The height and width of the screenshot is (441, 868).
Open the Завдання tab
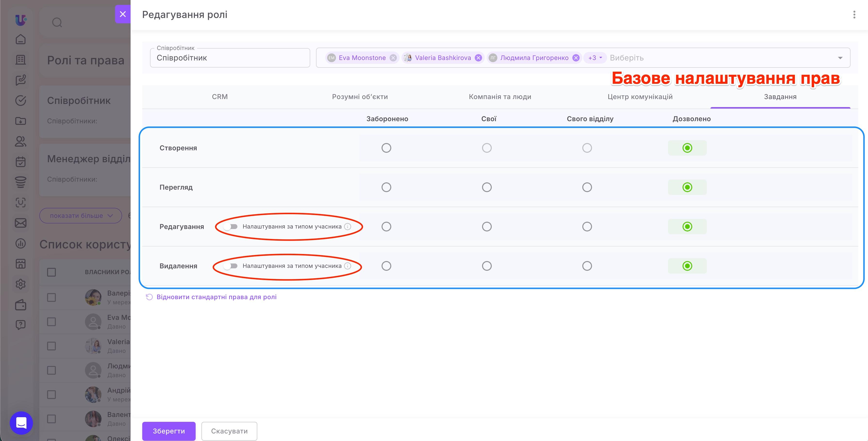[780, 97]
